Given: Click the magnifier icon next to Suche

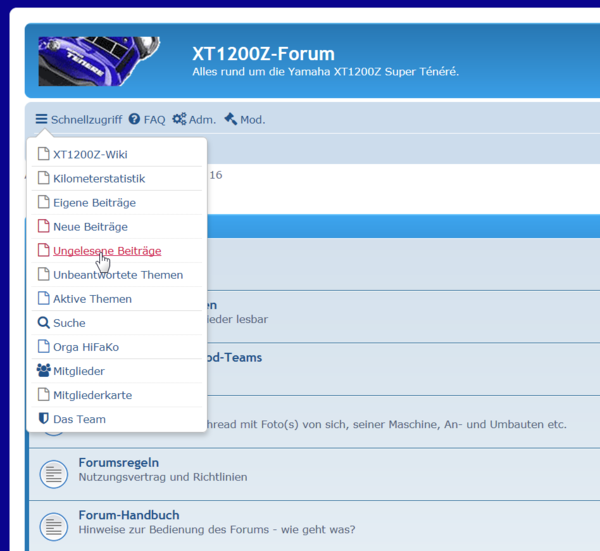Looking at the screenshot, I should click(43, 323).
